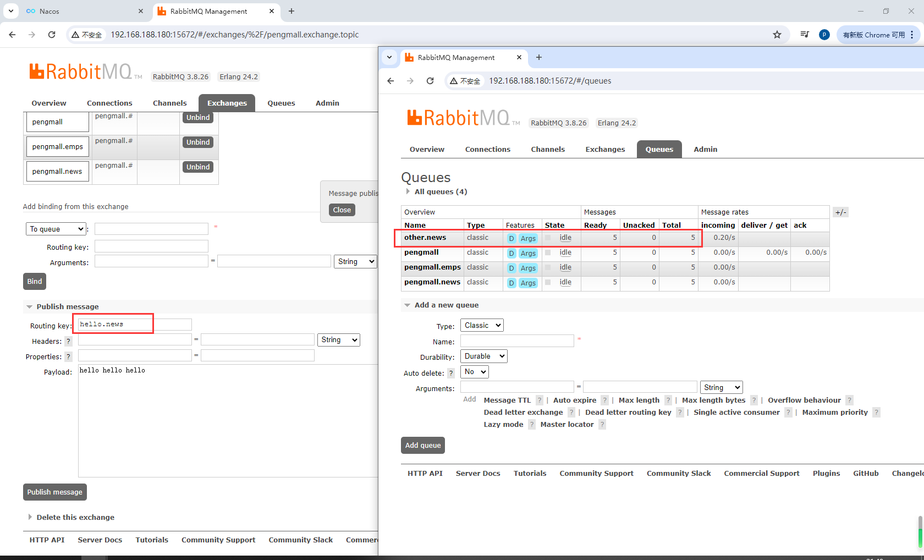Reload the queues page in right window
This screenshot has height=560, width=924.
point(430,81)
